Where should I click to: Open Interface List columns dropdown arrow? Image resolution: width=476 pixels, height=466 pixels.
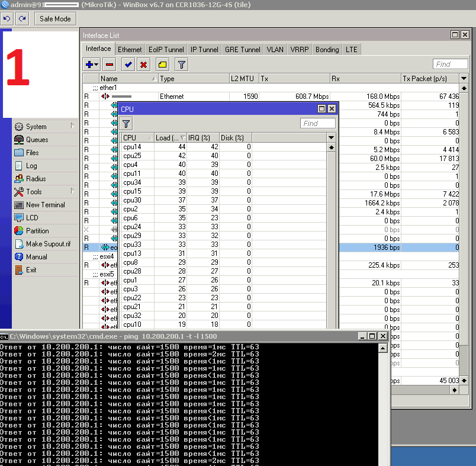pos(464,78)
